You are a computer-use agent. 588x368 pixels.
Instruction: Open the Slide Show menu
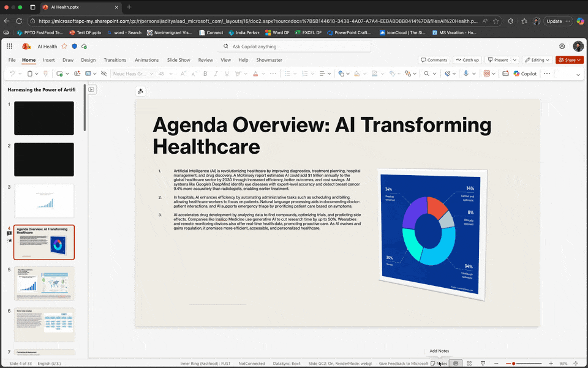pyautogui.click(x=180, y=60)
